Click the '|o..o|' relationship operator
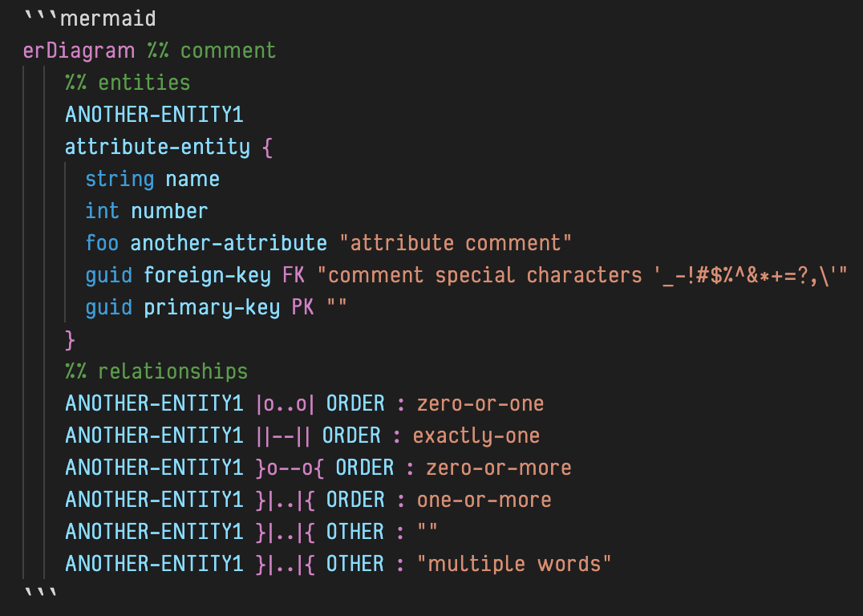 click(x=285, y=403)
